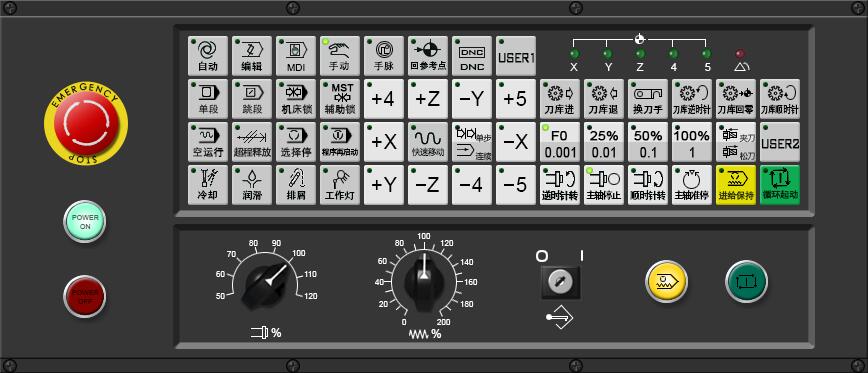Click the 回参考点 reference return key

coord(428,56)
